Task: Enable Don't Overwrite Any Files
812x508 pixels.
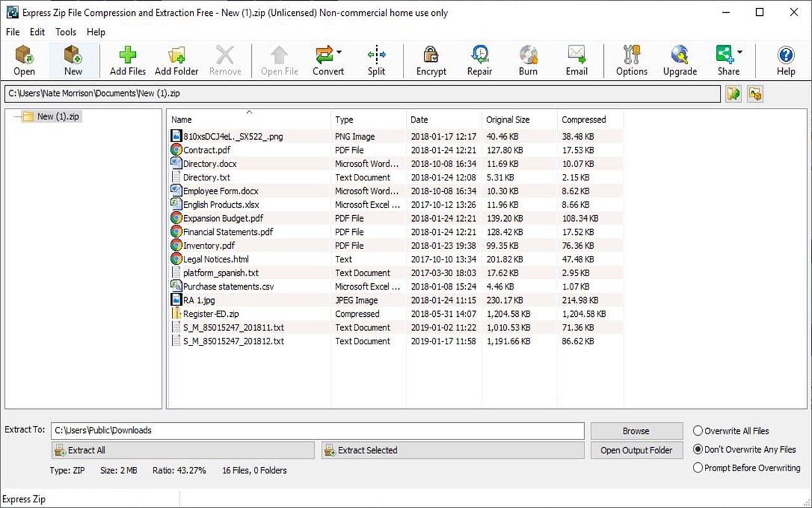Action: tap(698, 449)
